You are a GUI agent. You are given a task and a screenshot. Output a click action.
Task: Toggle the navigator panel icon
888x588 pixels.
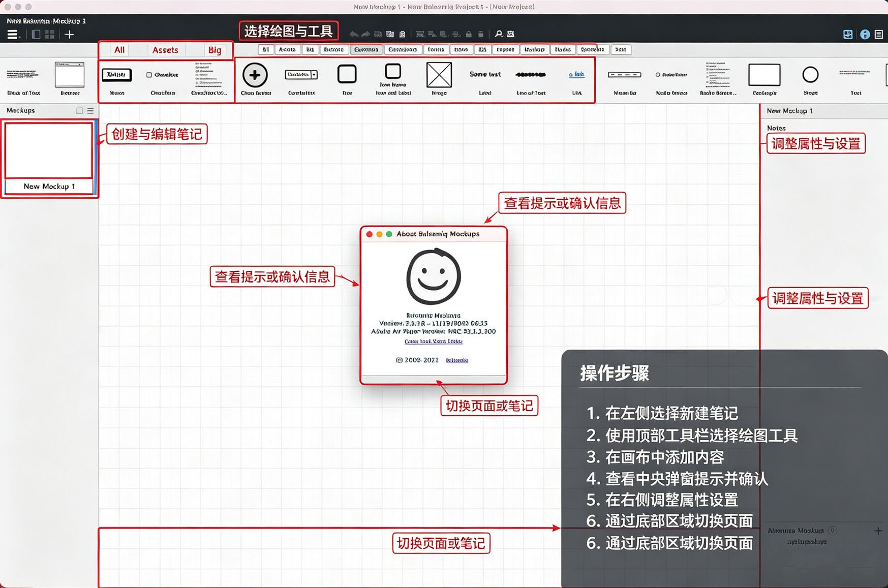pyautogui.click(x=36, y=35)
